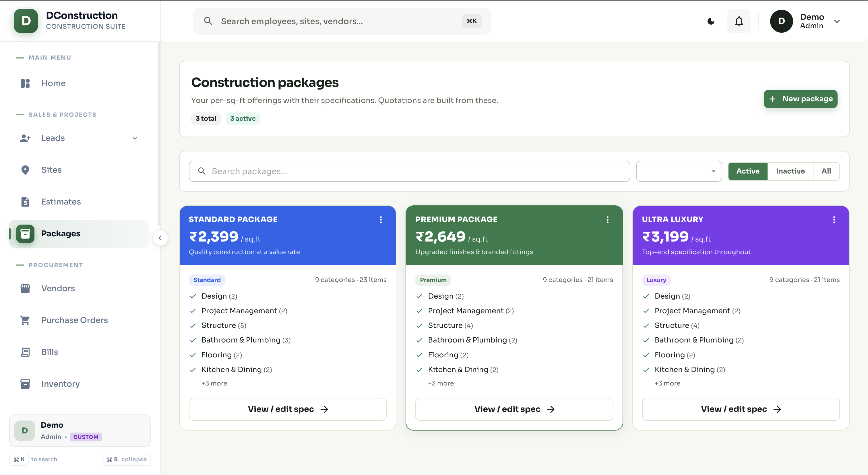Screen dimensions: 868x475
Task: Toggle dark mode moon icon
Action: [711, 21]
